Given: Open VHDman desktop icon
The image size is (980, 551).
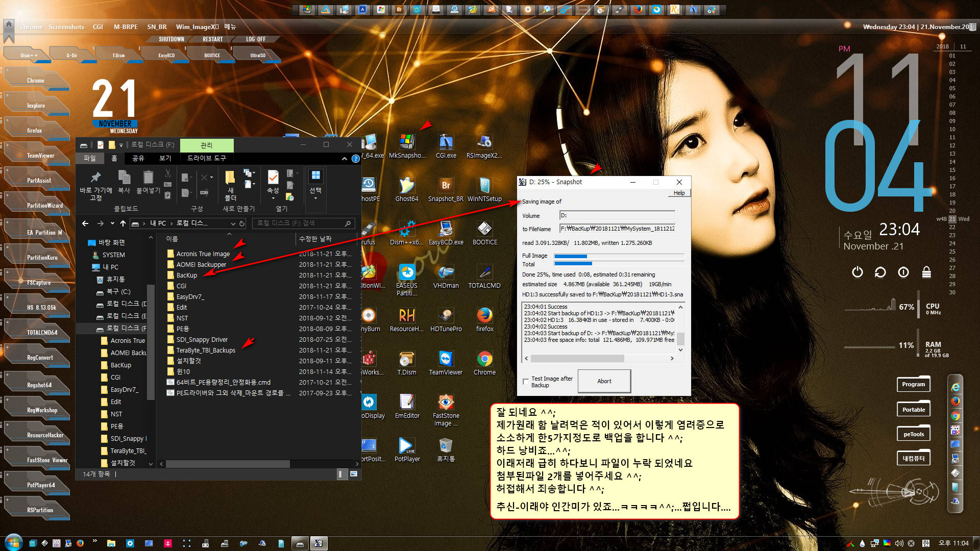Looking at the screenshot, I should (x=446, y=276).
